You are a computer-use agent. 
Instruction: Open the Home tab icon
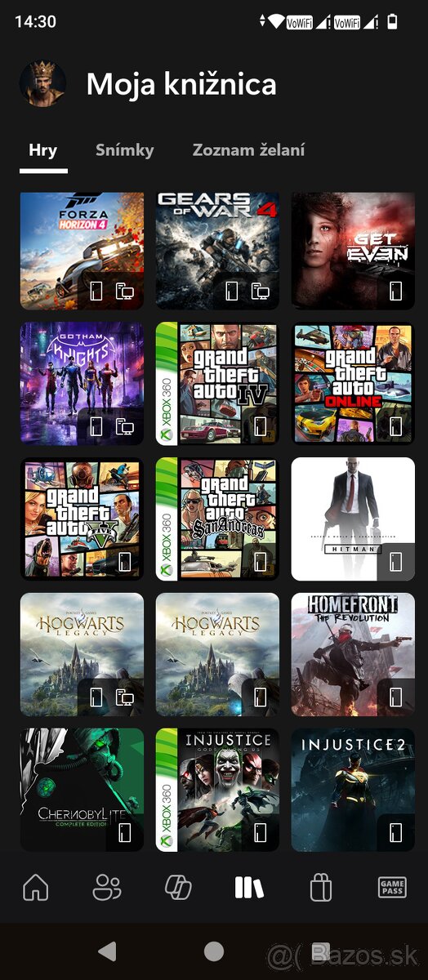[x=35, y=887]
